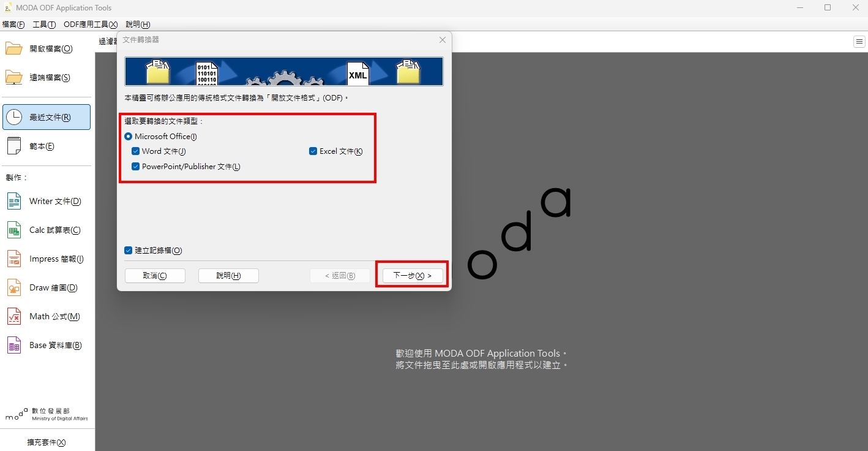
Task: Select the Microsoft Office radio button
Action: click(129, 137)
